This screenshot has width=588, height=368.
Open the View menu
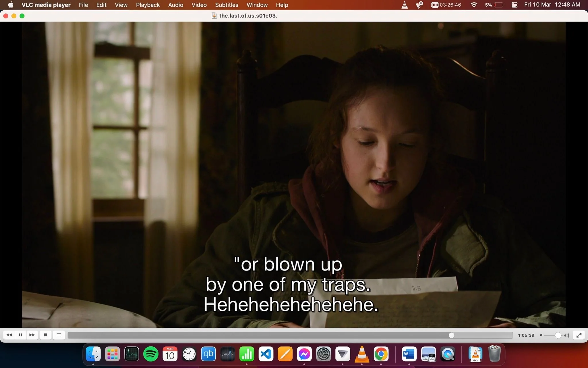(x=121, y=5)
